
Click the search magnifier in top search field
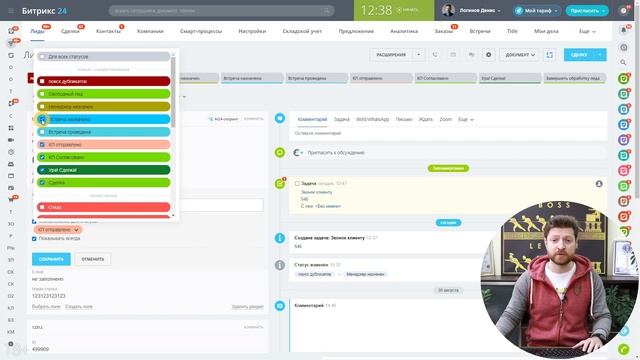tap(327, 11)
